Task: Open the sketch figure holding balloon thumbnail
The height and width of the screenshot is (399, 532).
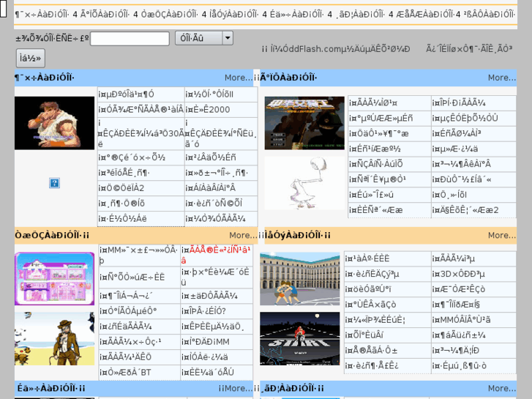Action: (304, 183)
